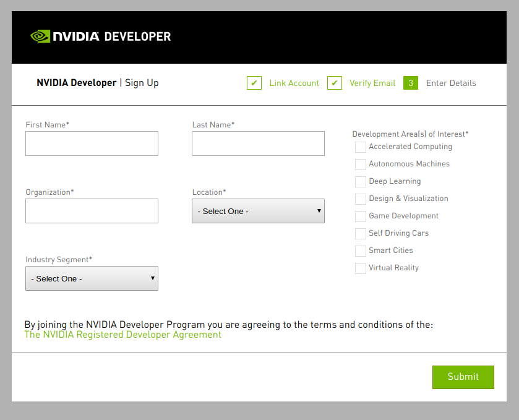Focus the First Name input field

pyautogui.click(x=92, y=144)
